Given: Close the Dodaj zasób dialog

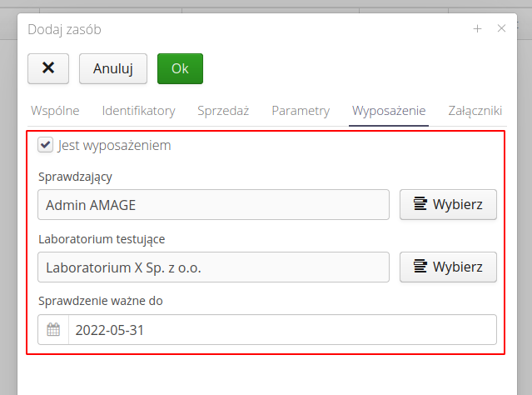Looking at the screenshot, I should pos(501,28).
